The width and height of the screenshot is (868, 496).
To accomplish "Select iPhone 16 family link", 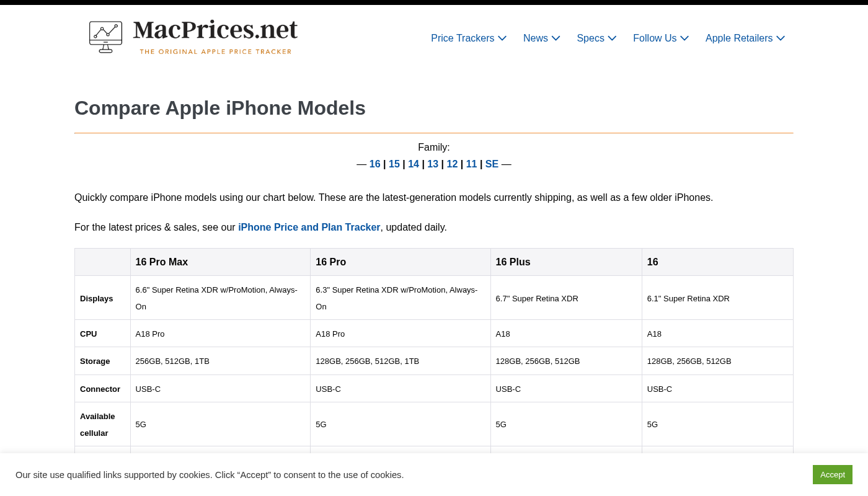I will click(x=374, y=164).
